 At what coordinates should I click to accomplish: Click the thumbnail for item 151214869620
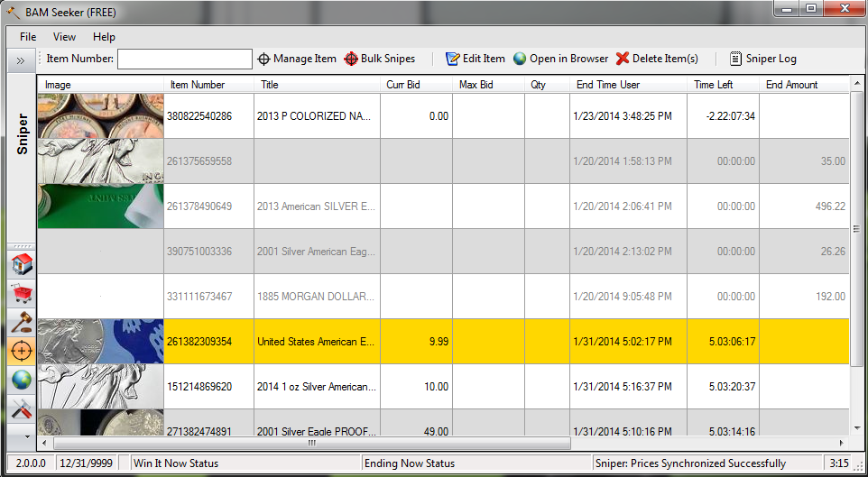(101, 386)
